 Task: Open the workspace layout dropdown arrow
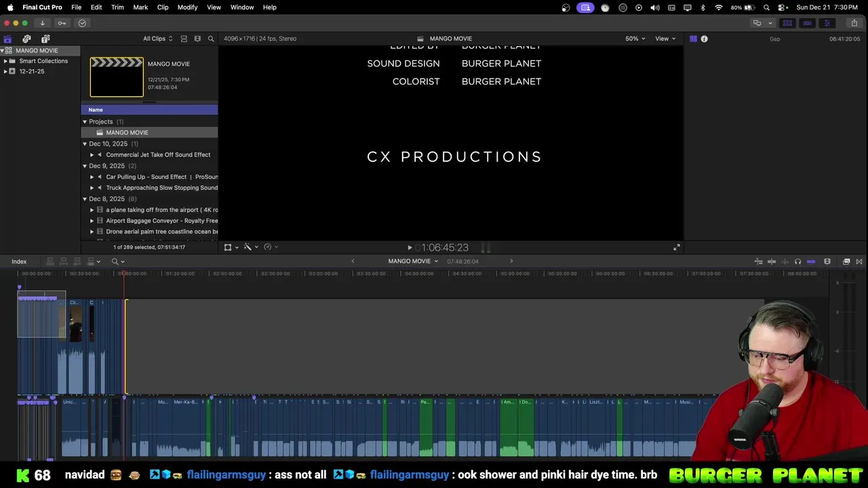pos(770,23)
